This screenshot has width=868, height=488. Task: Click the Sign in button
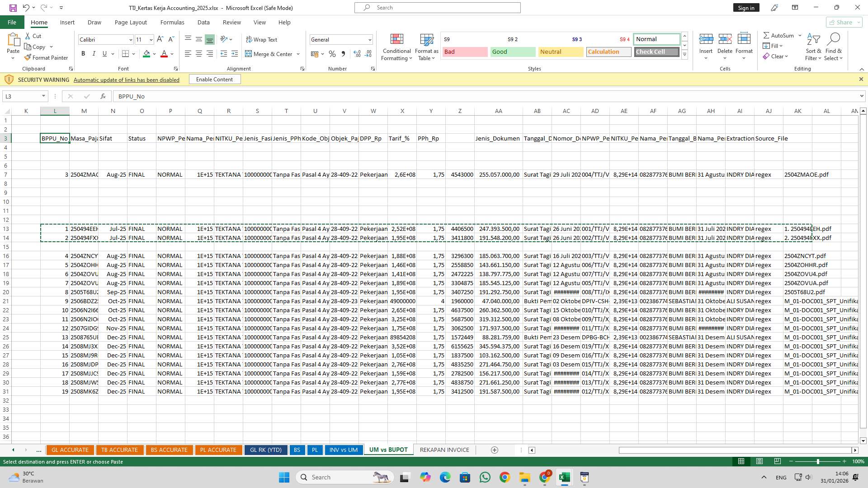click(745, 8)
